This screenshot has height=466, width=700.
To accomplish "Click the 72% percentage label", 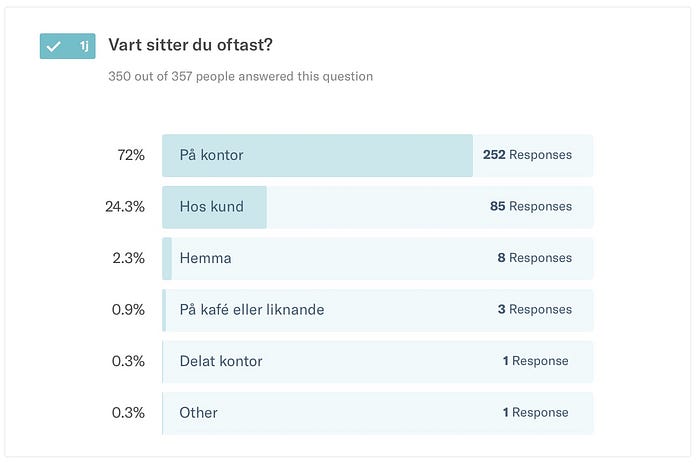I will coord(131,155).
